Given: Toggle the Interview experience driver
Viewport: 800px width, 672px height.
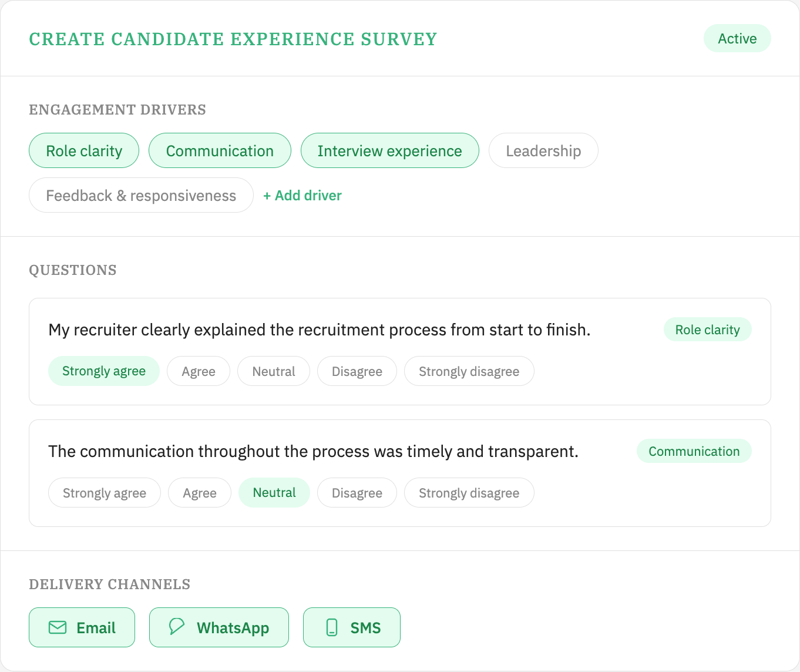Looking at the screenshot, I should pos(389,150).
